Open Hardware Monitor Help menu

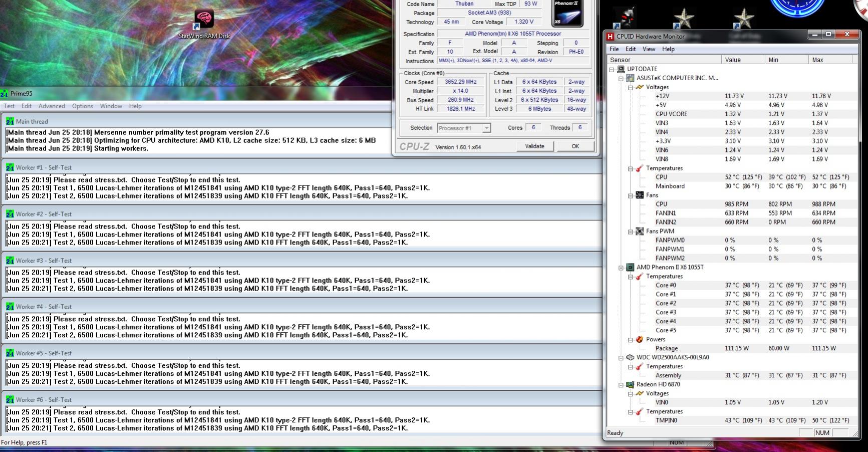click(668, 49)
